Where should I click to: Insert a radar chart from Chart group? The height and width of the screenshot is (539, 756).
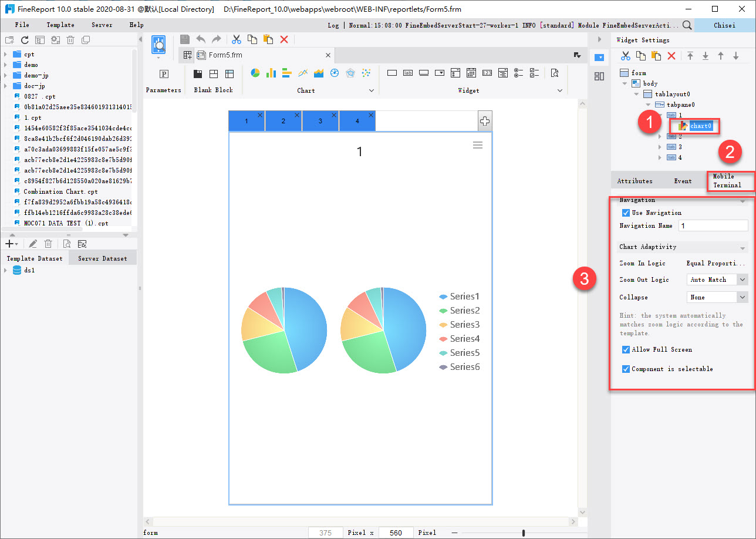(350, 73)
